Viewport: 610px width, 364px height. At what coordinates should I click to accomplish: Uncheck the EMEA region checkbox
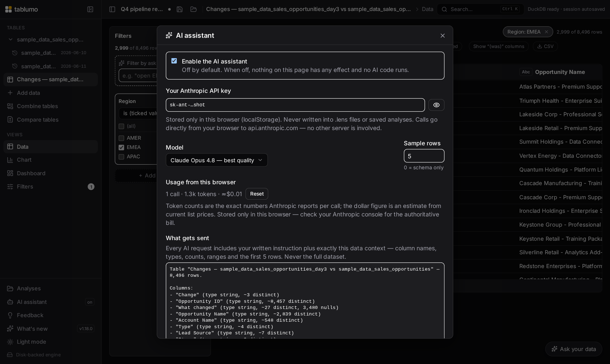(121, 147)
